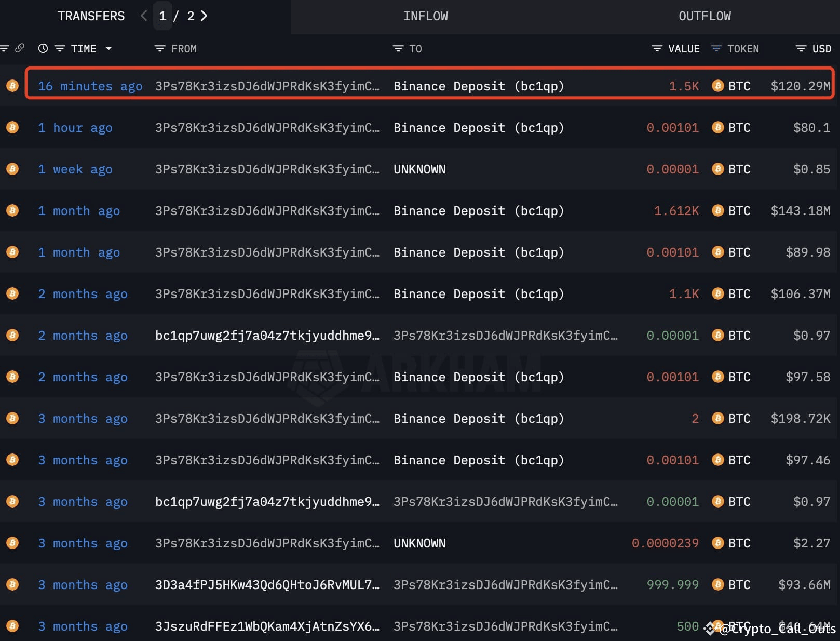Click the BTC token icon in the $106.37M row
Screen dimensions: 840x641
click(718, 293)
